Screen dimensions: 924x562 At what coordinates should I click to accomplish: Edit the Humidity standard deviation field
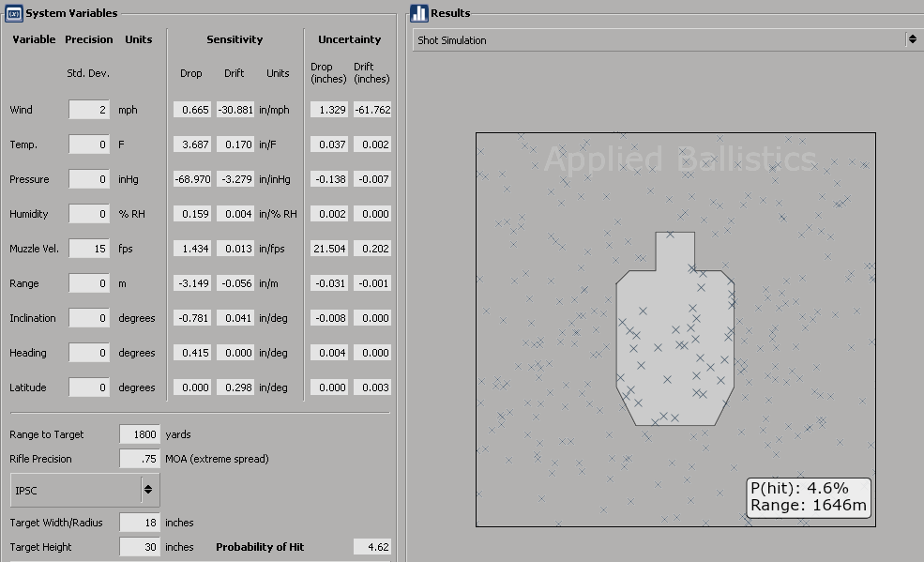pos(89,214)
